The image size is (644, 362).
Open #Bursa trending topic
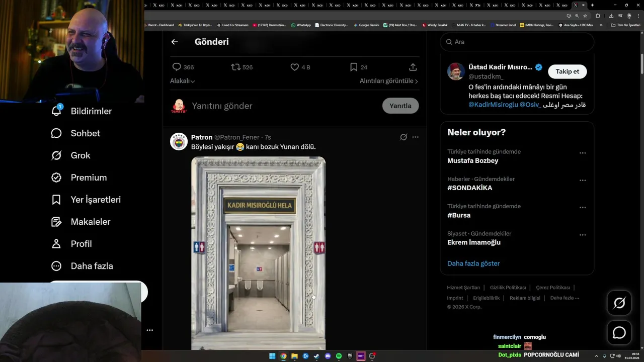click(x=459, y=215)
